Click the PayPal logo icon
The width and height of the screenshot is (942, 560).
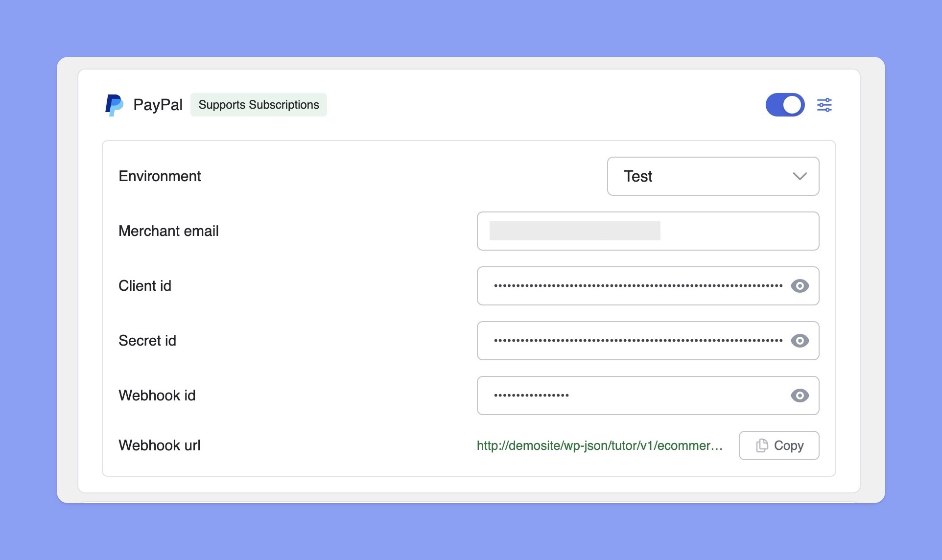pos(114,105)
